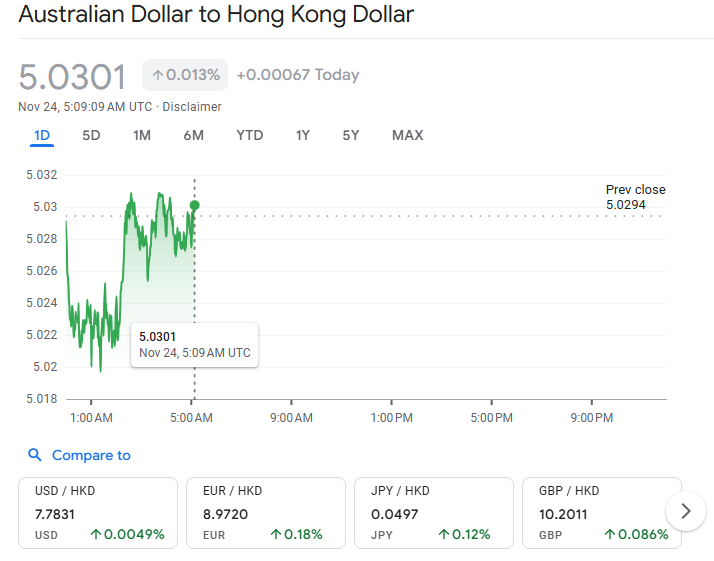Show the MAX time range
This screenshot has width=714, height=561.
(407, 135)
